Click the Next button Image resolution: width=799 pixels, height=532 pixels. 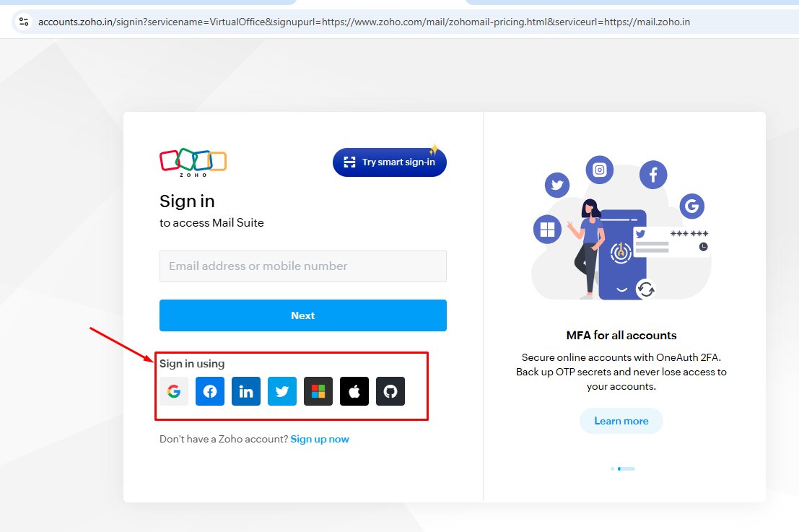pyautogui.click(x=303, y=315)
